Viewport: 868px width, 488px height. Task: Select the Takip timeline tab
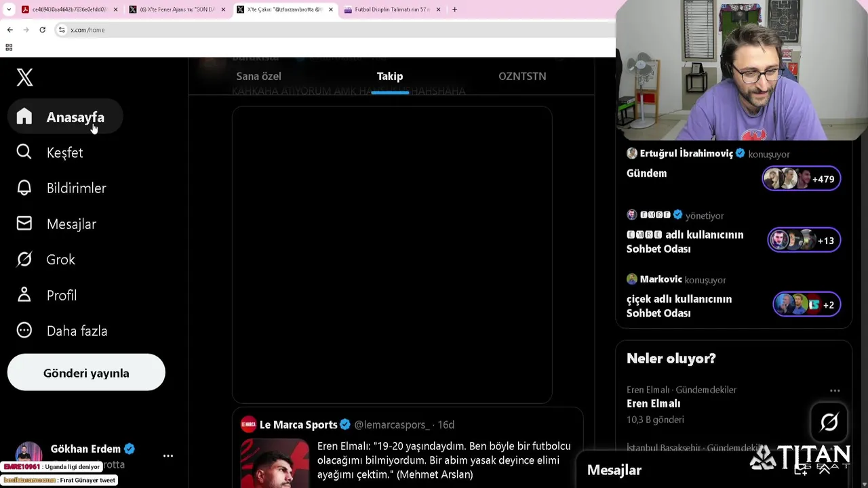(x=390, y=76)
